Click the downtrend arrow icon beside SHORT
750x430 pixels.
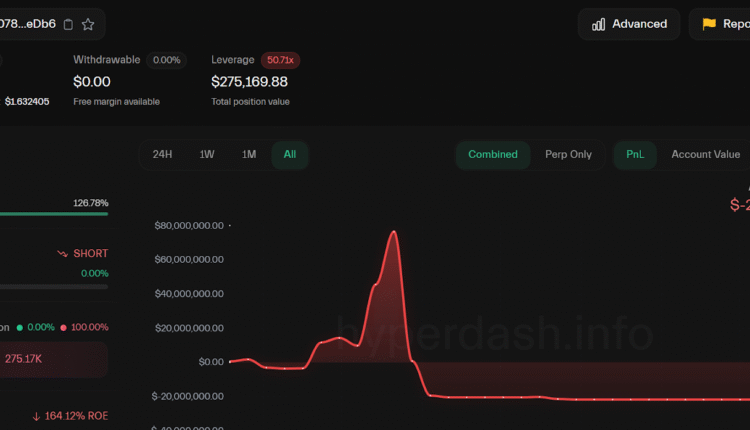[63, 254]
